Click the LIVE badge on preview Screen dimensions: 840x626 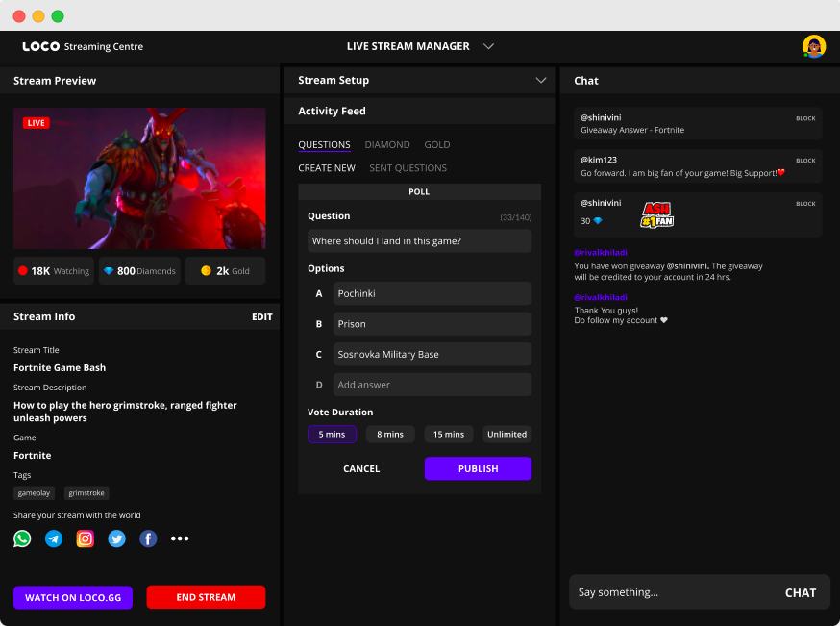(36, 123)
